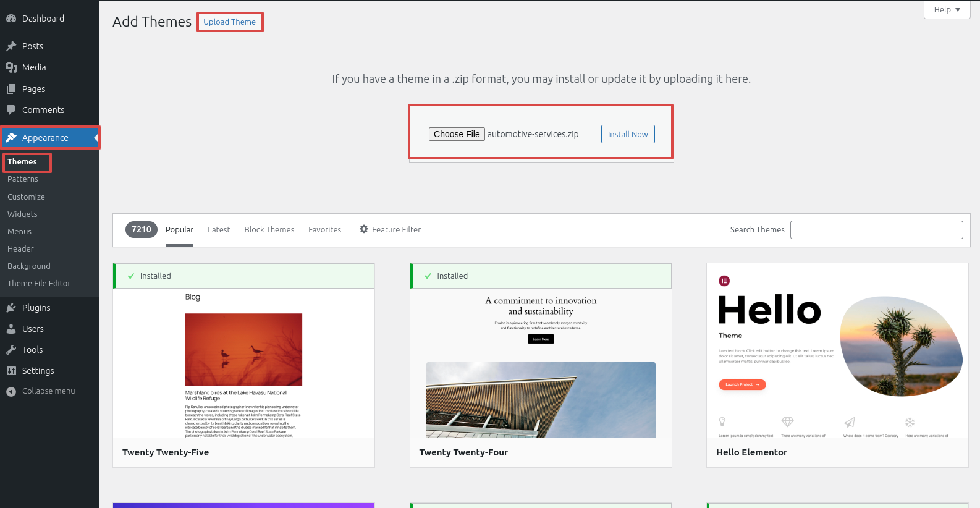Open Themes submenu item
This screenshot has width=980, height=508.
[x=22, y=162]
